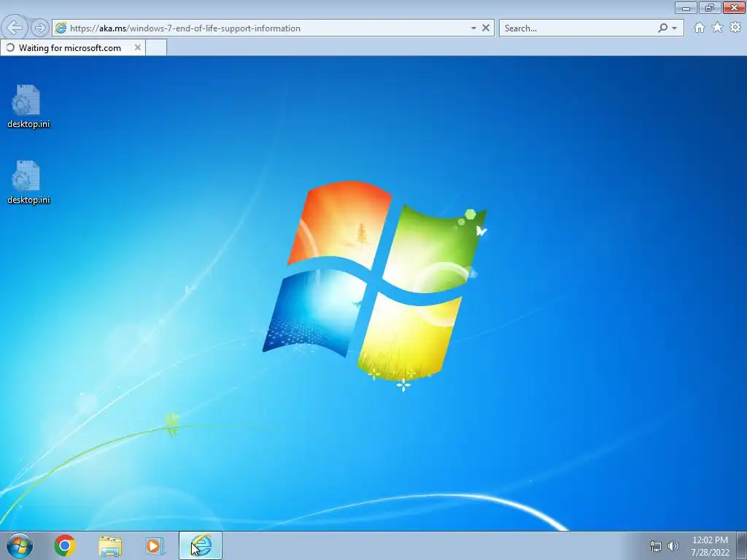
Task: Click the Internet Explorer page icon in address bar
Action: [61, 28]
